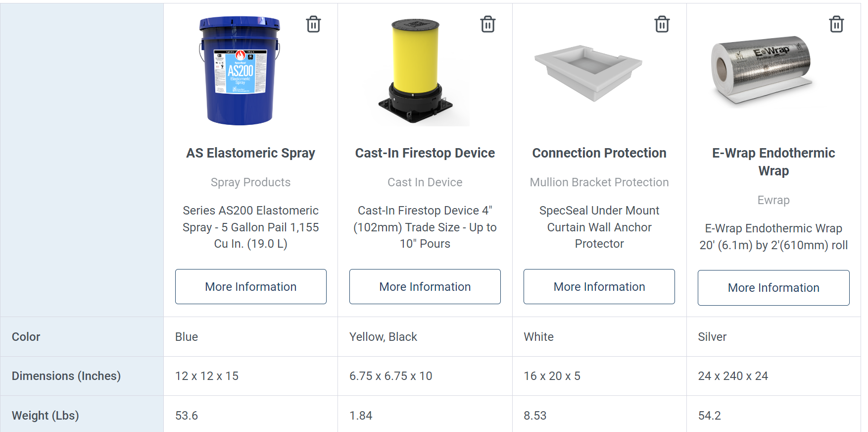The width and height of the screenshot is (868, 432).
Task: Open More Information for AS Elastomeric Spray
Action: coord(251,287)
